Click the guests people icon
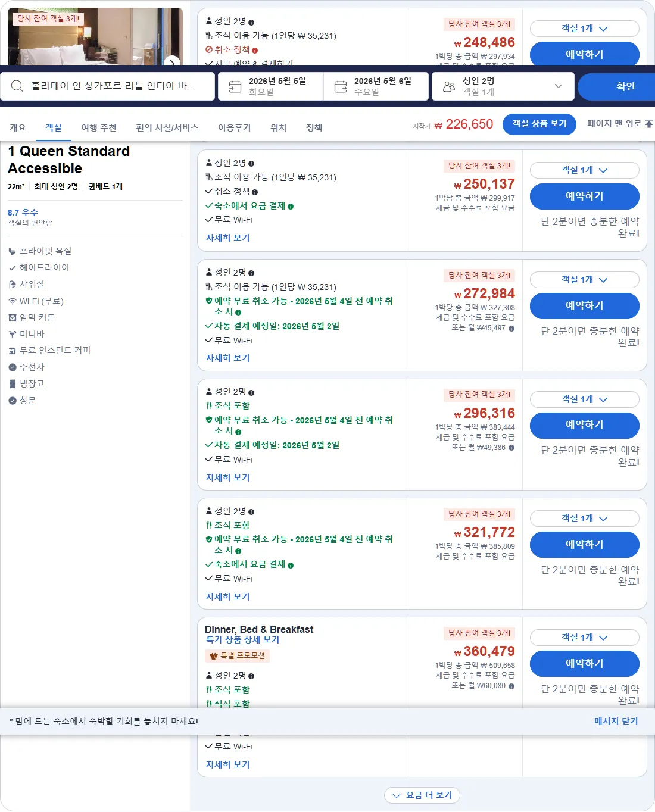655x812 pixels. [449, 87]
